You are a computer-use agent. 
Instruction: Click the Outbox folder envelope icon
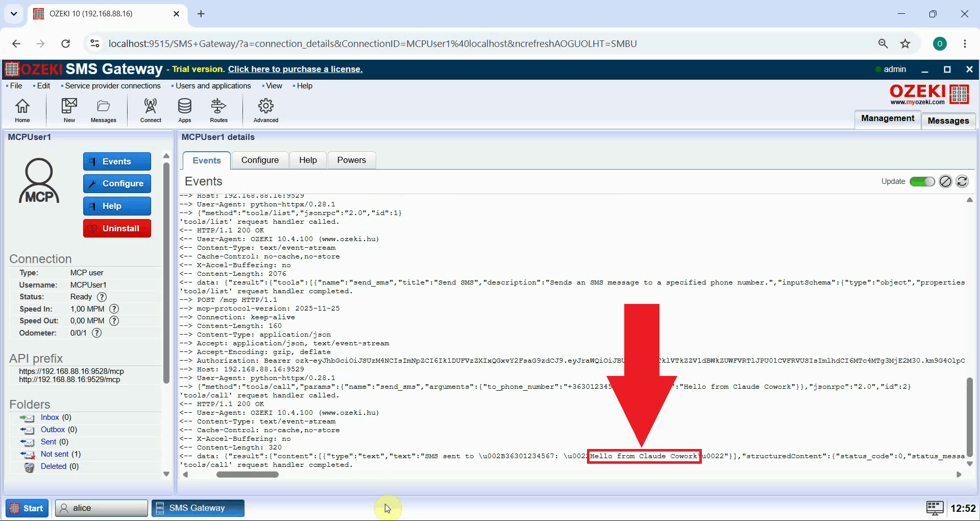27,430
